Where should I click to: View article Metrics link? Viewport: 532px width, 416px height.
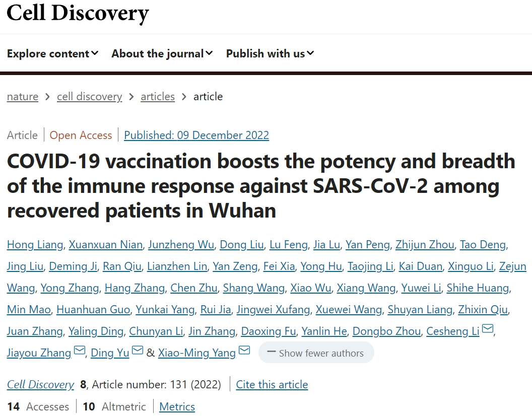click(177, 407)
